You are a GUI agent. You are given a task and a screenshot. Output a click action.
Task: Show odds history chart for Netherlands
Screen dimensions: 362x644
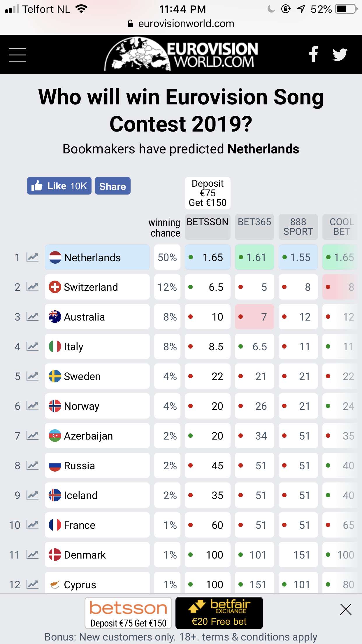[32, 257]
